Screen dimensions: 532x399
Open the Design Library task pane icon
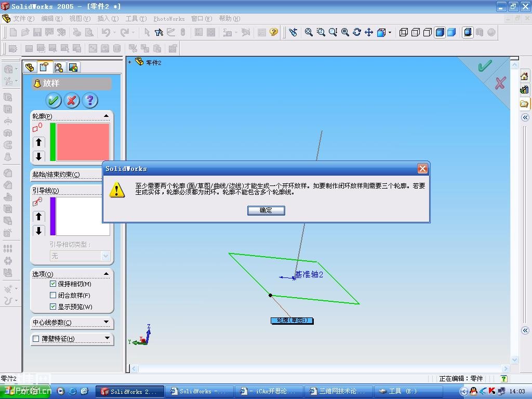[524, 90]
